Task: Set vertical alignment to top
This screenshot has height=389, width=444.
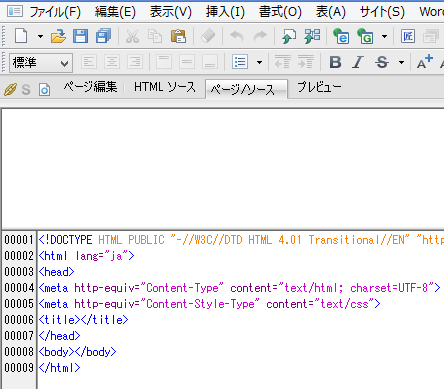Action: pos(164,62)
